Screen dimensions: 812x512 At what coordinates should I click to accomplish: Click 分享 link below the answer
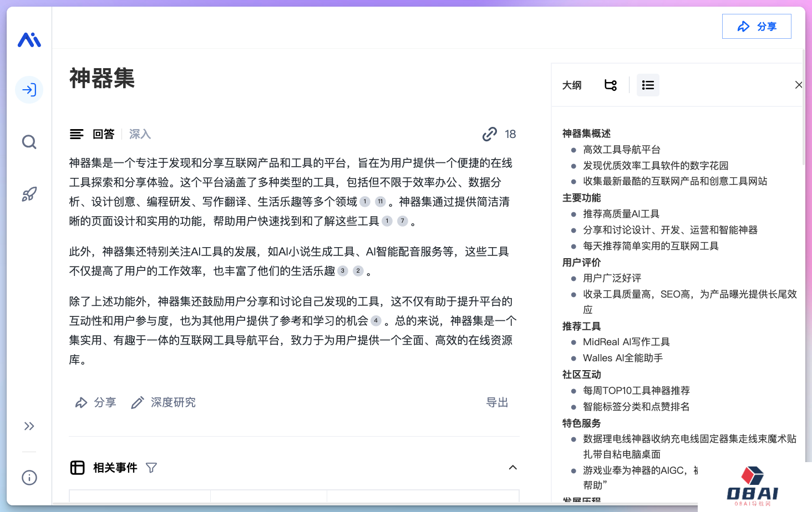click(96, 402)
